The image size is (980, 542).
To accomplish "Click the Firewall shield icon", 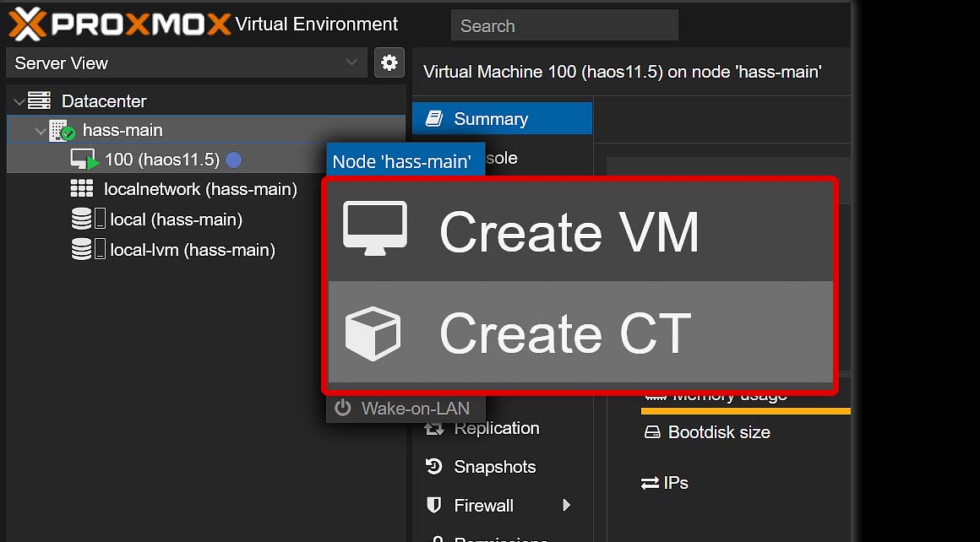I will coord(433,505).
